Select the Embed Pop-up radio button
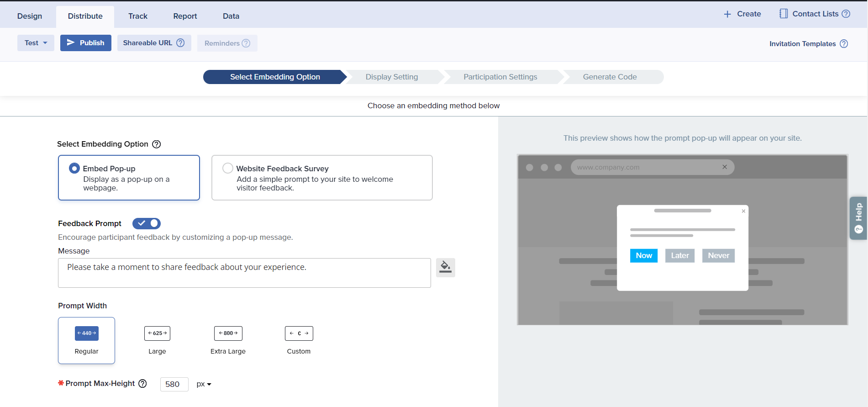868x407 pixels. pyautogui.click(x=74, y=169)
